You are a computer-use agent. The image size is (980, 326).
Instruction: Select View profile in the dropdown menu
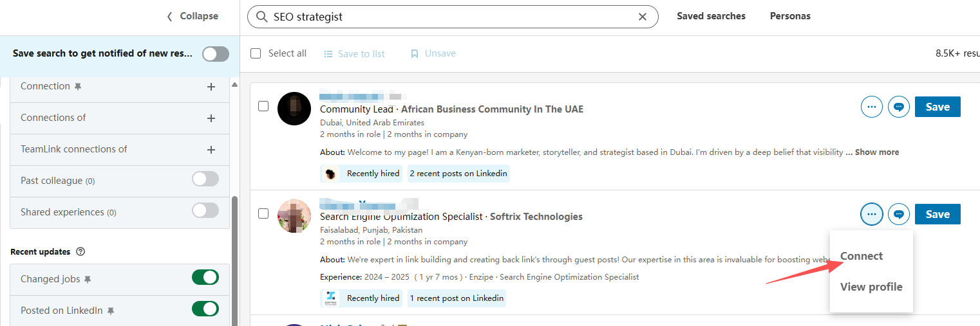point(871,287)
